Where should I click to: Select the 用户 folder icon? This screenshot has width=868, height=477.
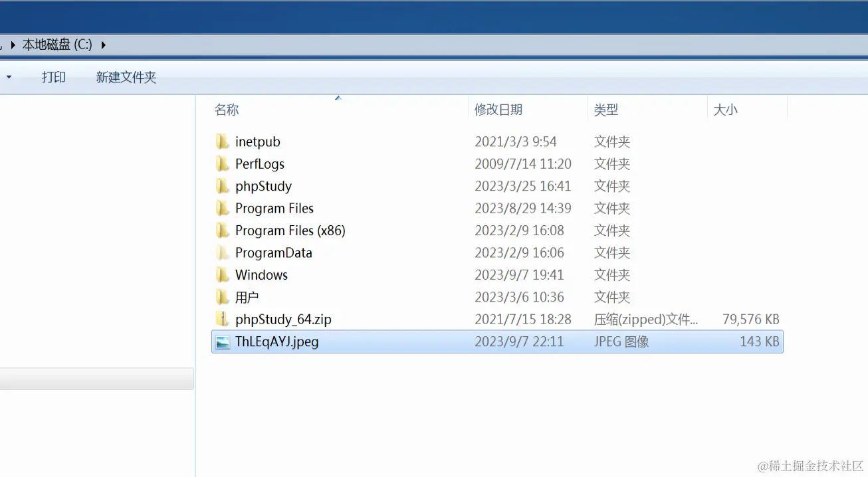(x=223, y=297)
